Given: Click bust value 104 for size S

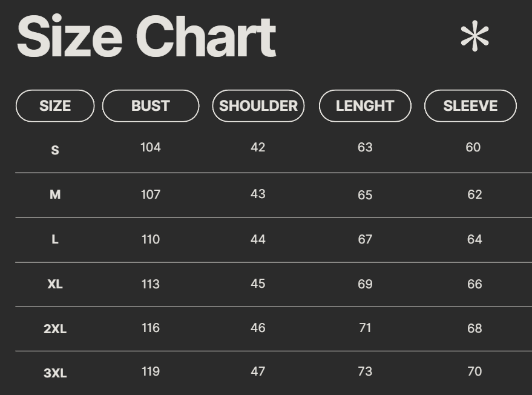Looking at the screenshot, I should [x=151, y=147].
